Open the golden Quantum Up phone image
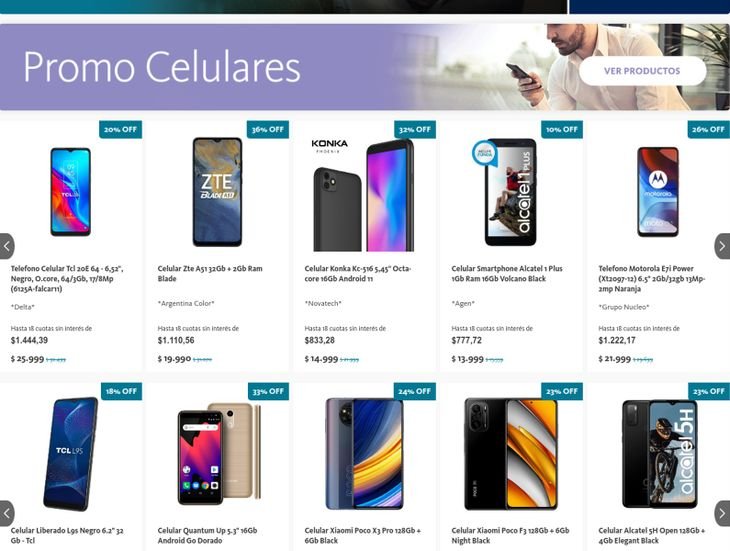This screenshot has height=551, width=730. pyautogui.click(x=219, y=453)
